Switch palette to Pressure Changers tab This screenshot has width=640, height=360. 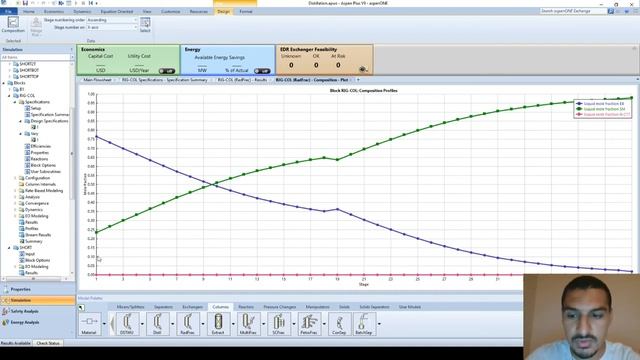coord(280,307)
